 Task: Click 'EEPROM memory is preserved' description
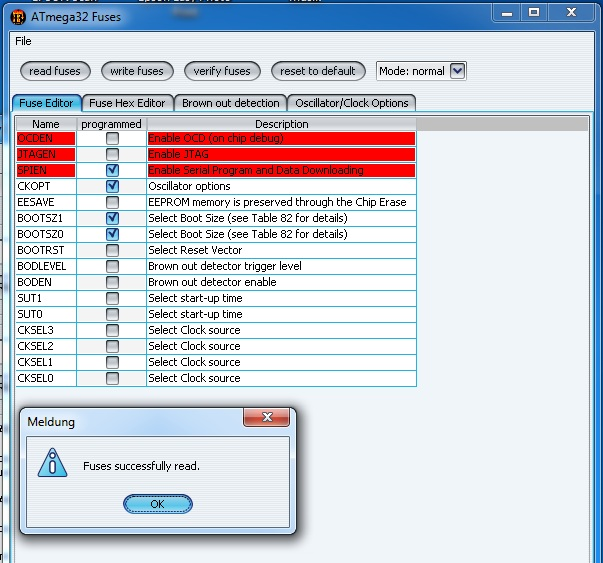[282, 202]
